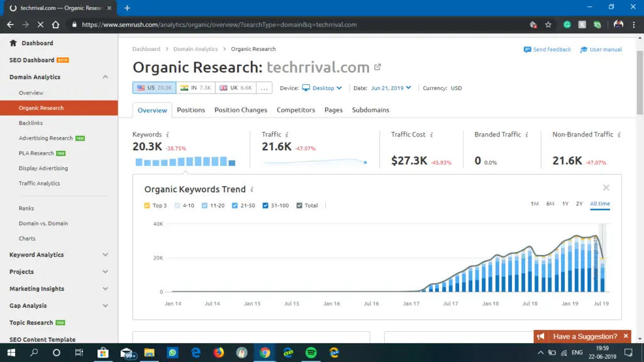Expand the Marketing Insights section
This screenshot has height=362, width=644.
pyautogui.click(x=106, y=288)
